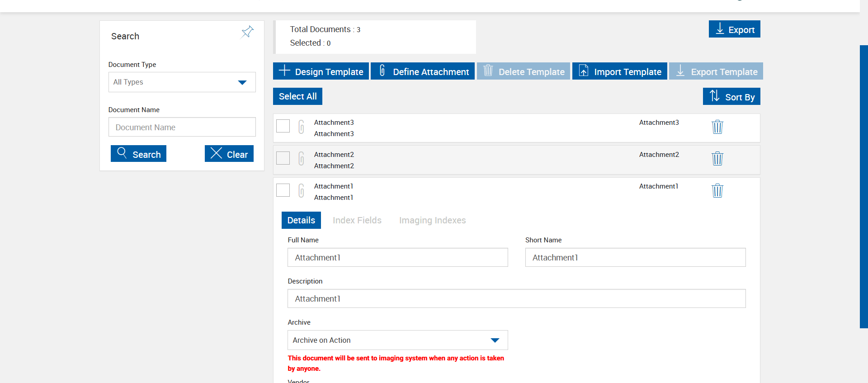Screen dimensions: 868x383
Task: Open the Sort By options
Action: (731, 97)
